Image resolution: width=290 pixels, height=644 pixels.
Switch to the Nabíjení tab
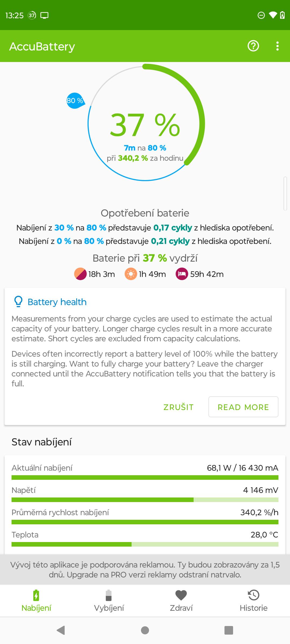click(x=36, y=601)
